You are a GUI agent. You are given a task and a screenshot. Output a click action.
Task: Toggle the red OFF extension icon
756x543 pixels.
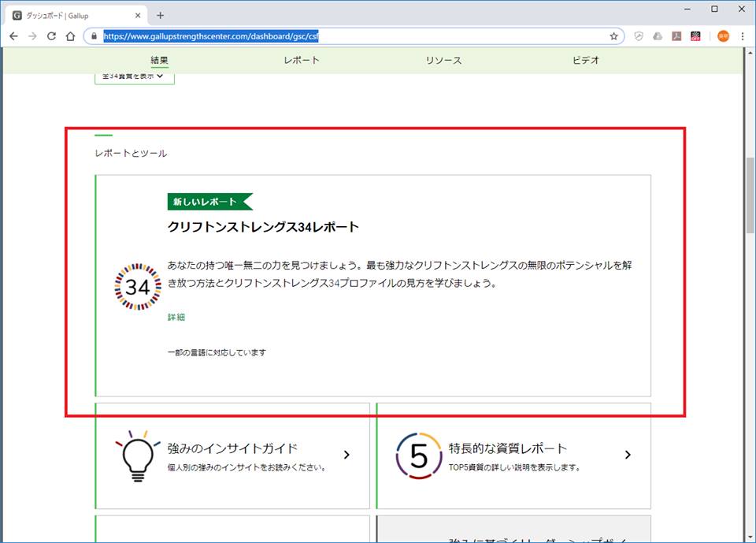[x=696, y=36]
